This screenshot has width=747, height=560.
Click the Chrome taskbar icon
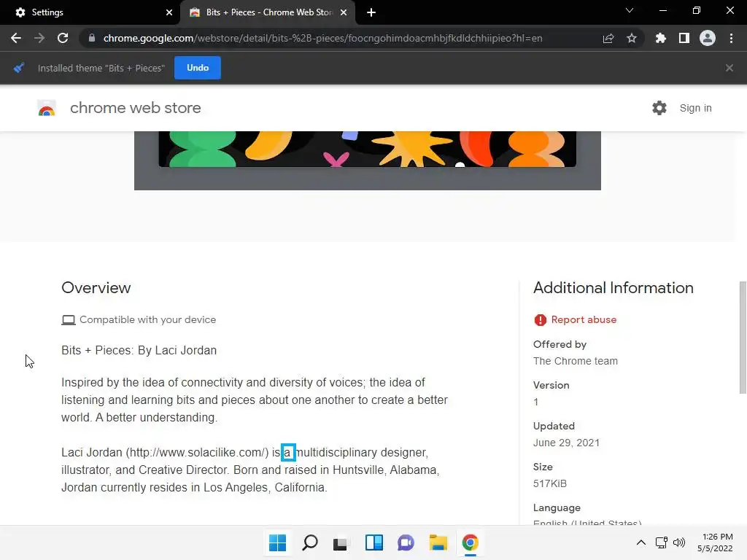(471, 542)
